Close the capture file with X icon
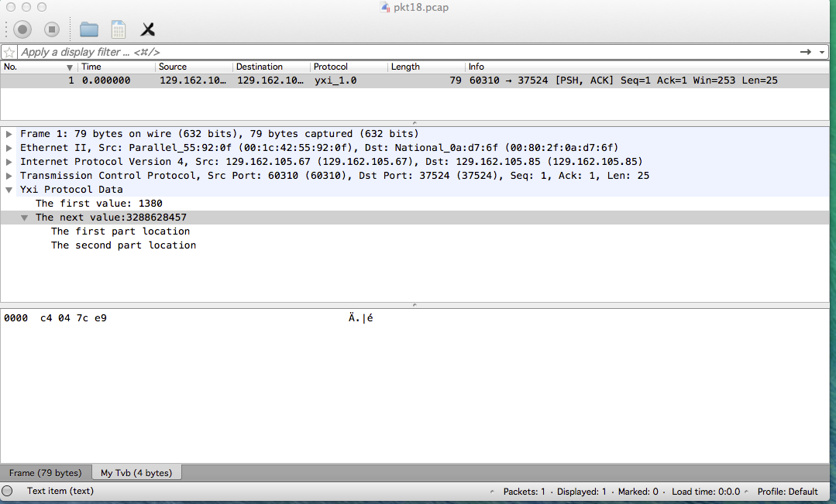Image resolution: width=836 pixels, height=504 pixels. tap(147, 29)
